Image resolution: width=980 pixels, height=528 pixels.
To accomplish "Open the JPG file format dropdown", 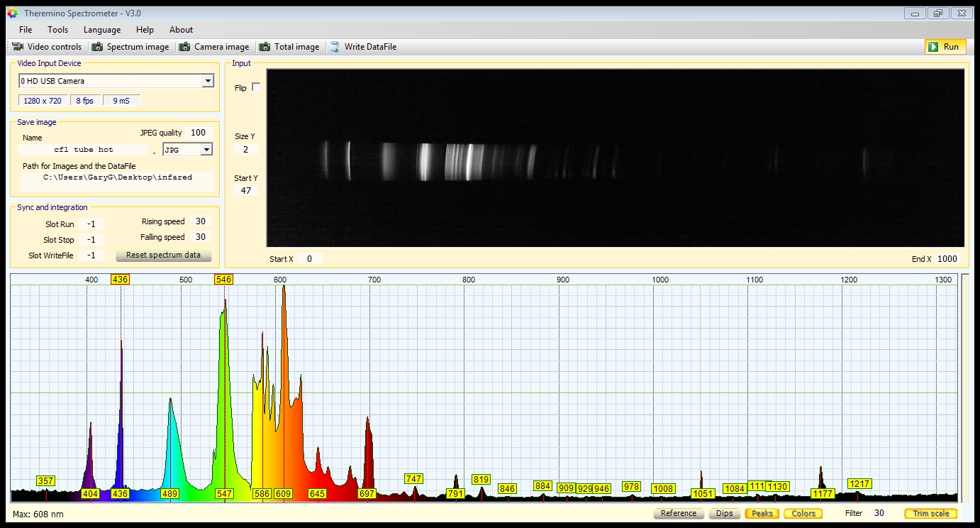I will coord(206,150).
